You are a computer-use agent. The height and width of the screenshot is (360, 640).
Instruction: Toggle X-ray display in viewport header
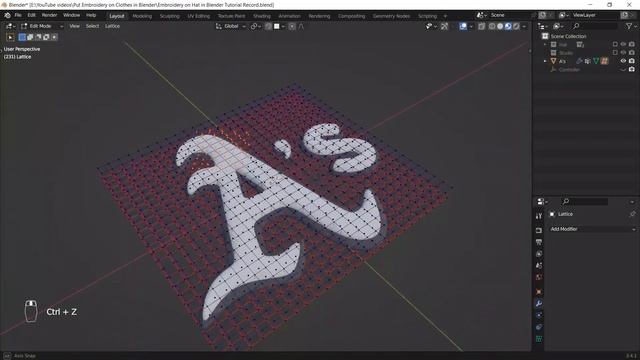point(482,26)
